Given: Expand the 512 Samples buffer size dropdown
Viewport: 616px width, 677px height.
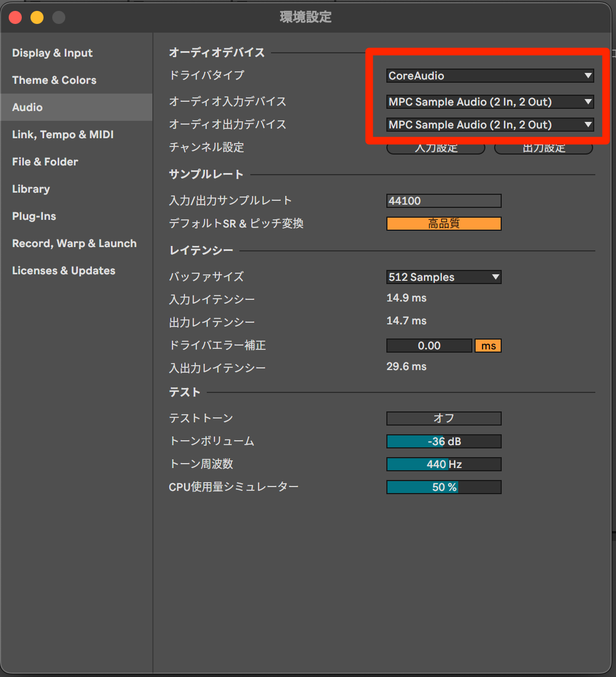Looking at the screenshot, I should 443,277.
